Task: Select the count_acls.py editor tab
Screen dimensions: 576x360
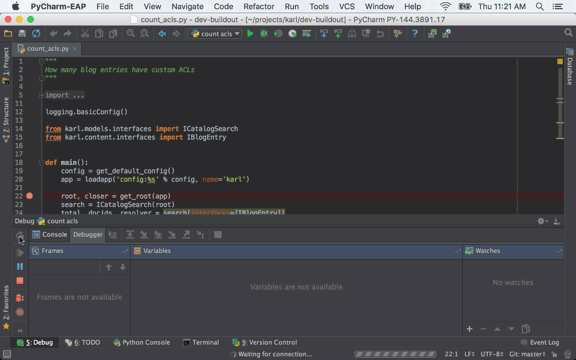Action: tap(48, 48)
